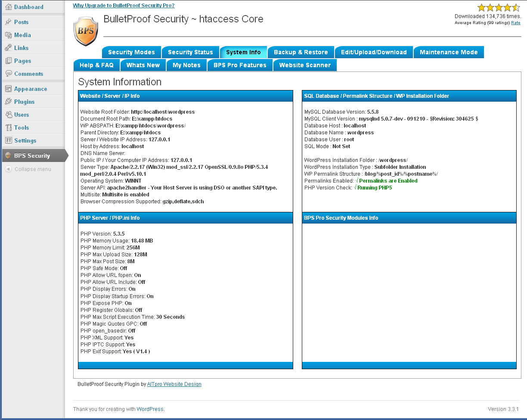The width and height of the screenshot is (527, 420).
Task: Click the WordPress footer link
Action: 150,409
